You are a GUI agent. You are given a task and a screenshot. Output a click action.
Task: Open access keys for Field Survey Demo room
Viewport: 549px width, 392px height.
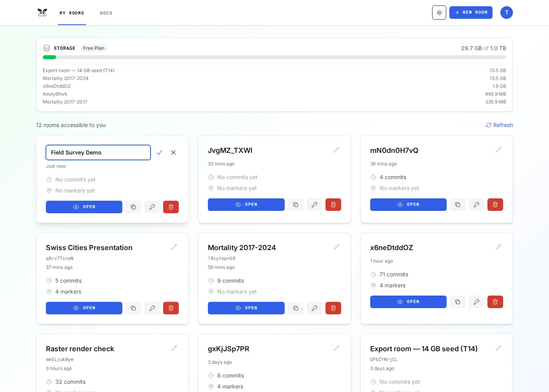(152, 207)
